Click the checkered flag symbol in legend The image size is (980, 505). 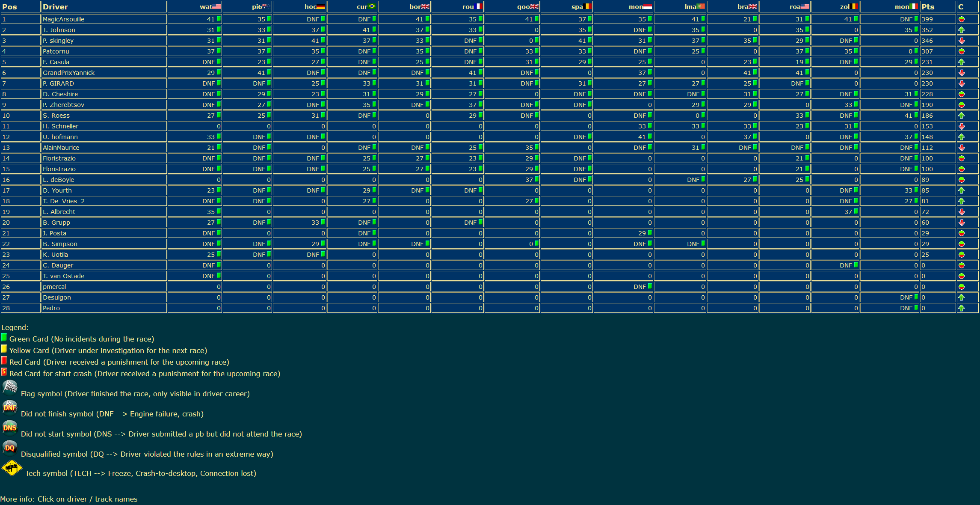[x=9, y=387]
